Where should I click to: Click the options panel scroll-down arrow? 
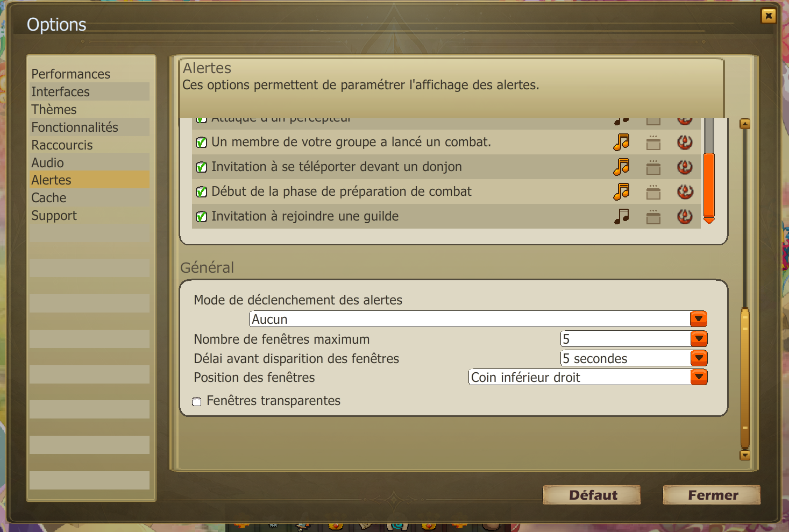point(745,455)
